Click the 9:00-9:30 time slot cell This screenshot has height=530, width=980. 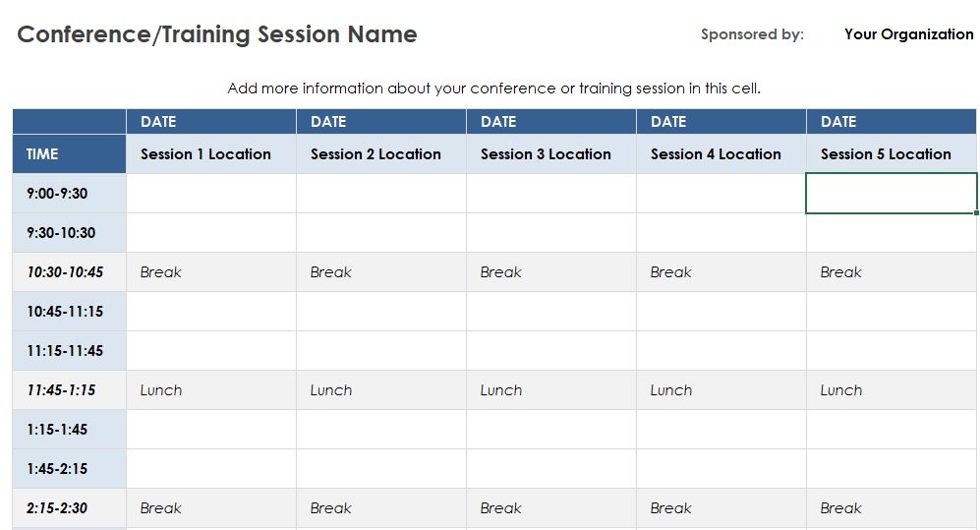pos(70,193)
